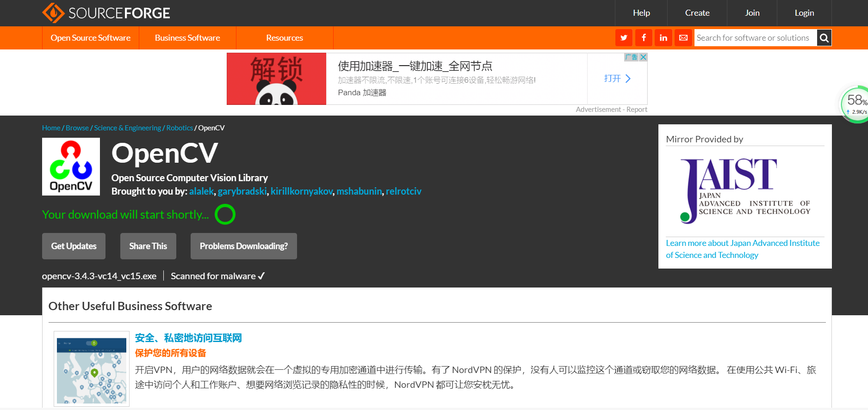Click the 58% speed widget
This screenshot has height=410, width=868.
point(855,104)
